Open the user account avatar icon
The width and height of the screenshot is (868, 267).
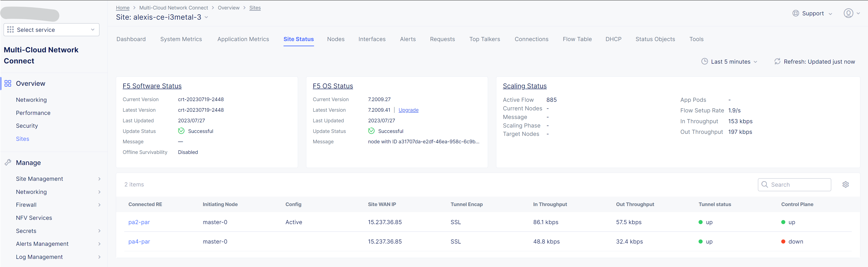coord(848,14)
